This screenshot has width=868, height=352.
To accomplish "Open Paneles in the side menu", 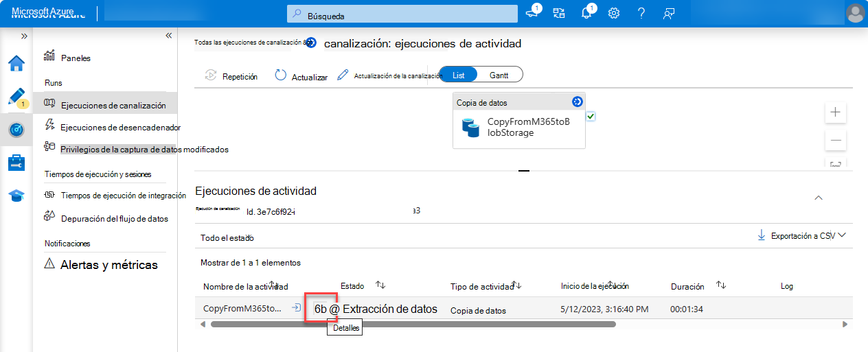I will [x=76, y=58].
